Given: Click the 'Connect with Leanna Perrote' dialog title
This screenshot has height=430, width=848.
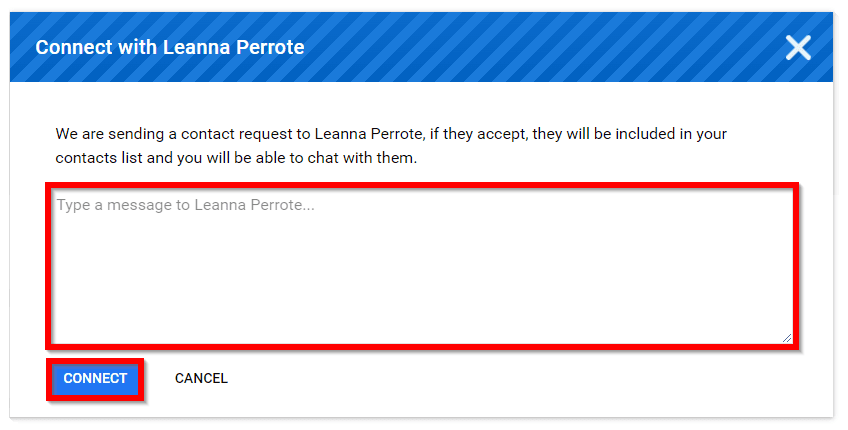Looking at the screenshot, I should [170, 47].
